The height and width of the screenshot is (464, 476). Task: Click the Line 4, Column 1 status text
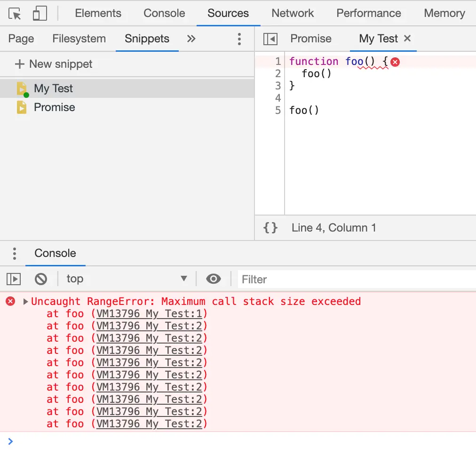tap(333, 228)
